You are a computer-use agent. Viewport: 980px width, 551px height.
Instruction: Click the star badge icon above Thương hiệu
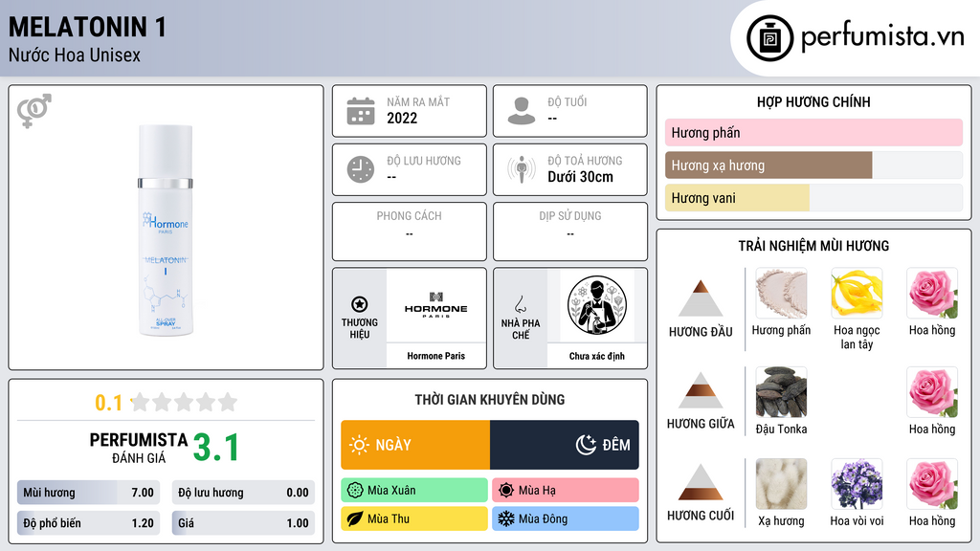coord(360,304)
